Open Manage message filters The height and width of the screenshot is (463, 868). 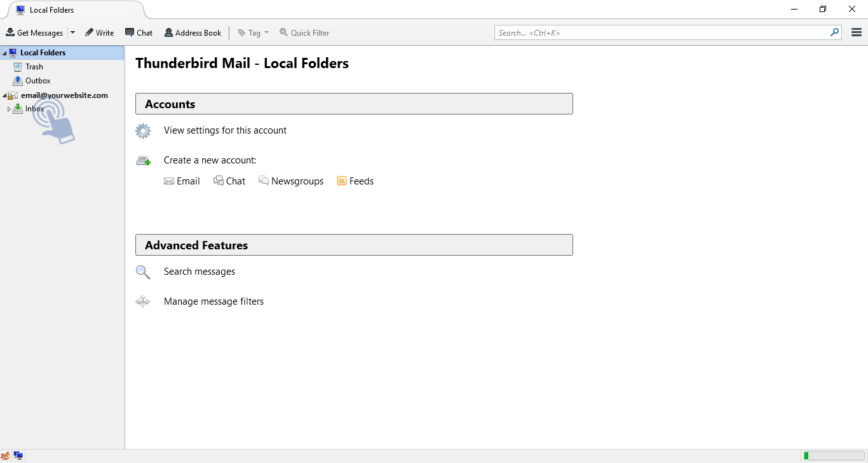(214, 301)
